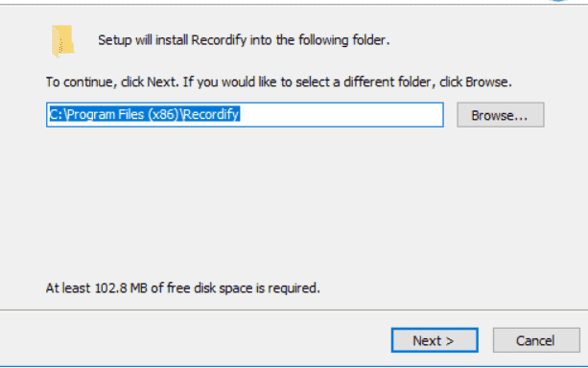The image size is (588, 368).
Task: Click the yellow folder icon
Action: click(x=62, y=41)
